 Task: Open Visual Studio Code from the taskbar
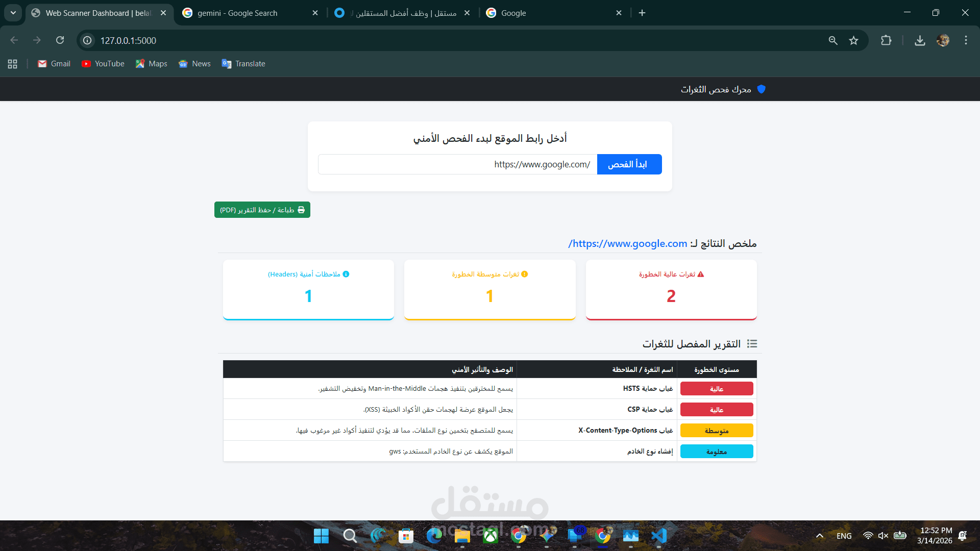click(658, 536)
